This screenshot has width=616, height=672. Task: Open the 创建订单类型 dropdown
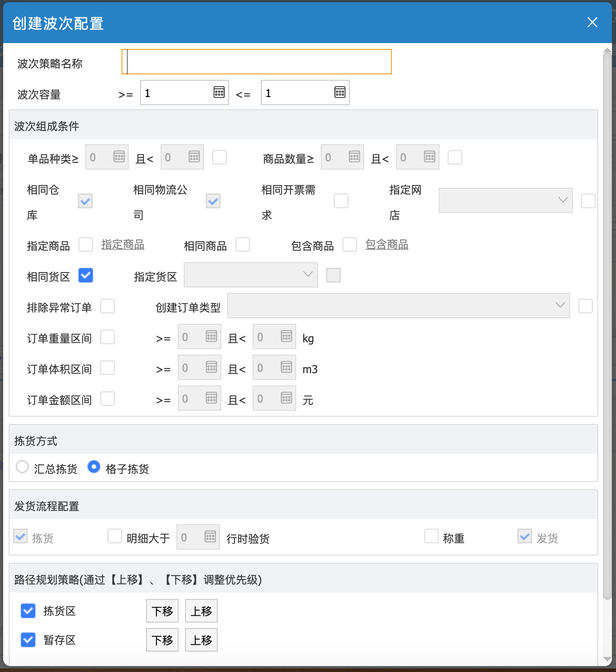coord(399,306)
